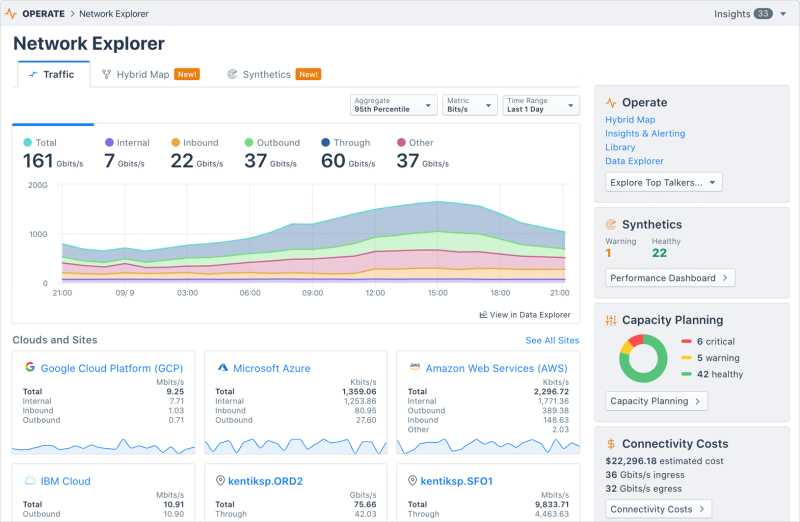This screenshot has width=800, height=522.
Task: Switch to the Traffic tab
Action: 54,74
